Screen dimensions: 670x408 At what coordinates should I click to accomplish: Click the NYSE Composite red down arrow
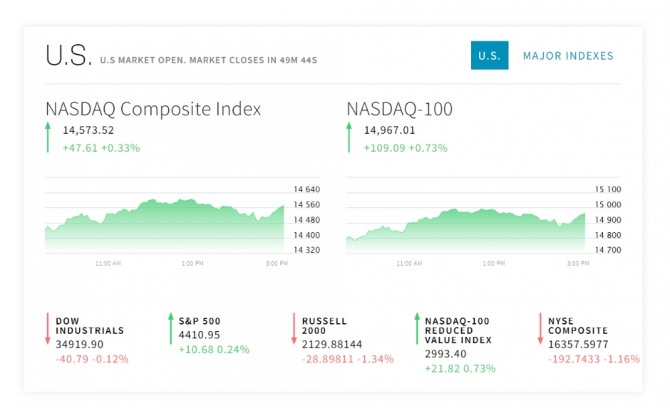tap(540, 329)
